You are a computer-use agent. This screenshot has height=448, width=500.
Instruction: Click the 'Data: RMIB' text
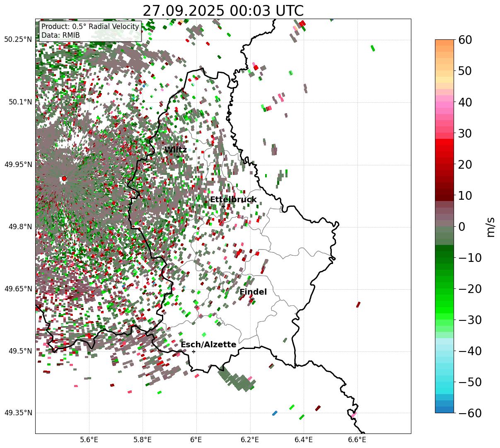[x=60, y=36]
